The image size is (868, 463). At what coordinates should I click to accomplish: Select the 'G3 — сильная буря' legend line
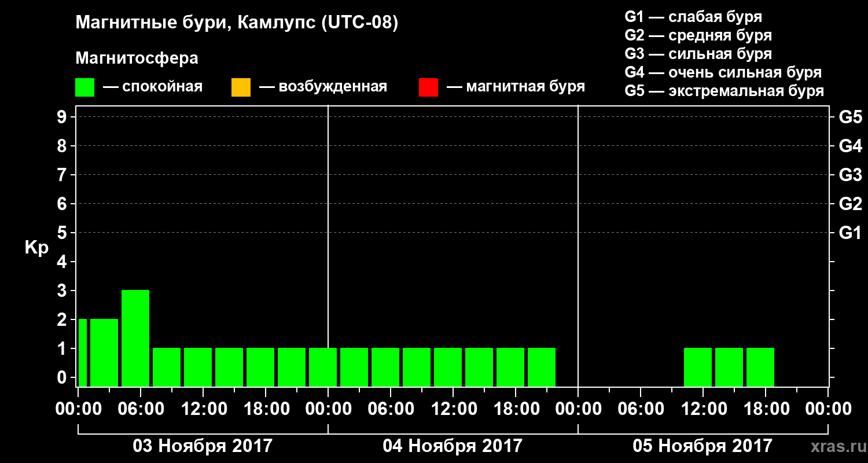[698, 54]
